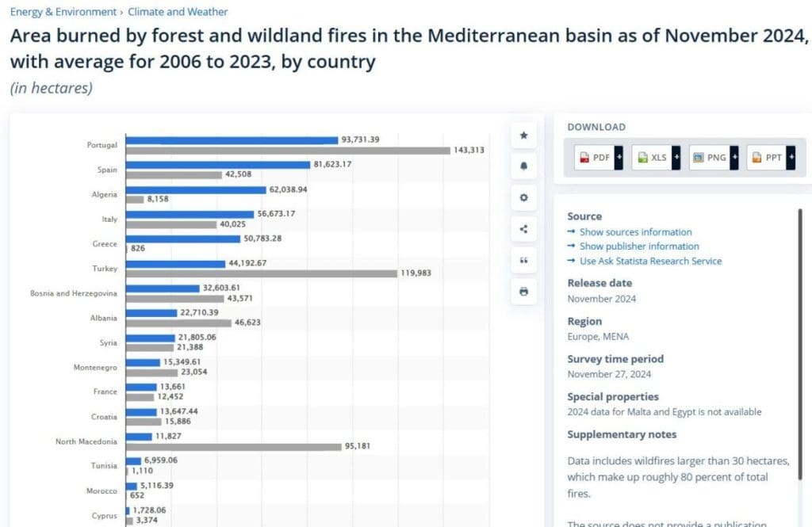Click Use Ask Statista Research Service
The image size is (812, 527).
[x=650, y=261]
